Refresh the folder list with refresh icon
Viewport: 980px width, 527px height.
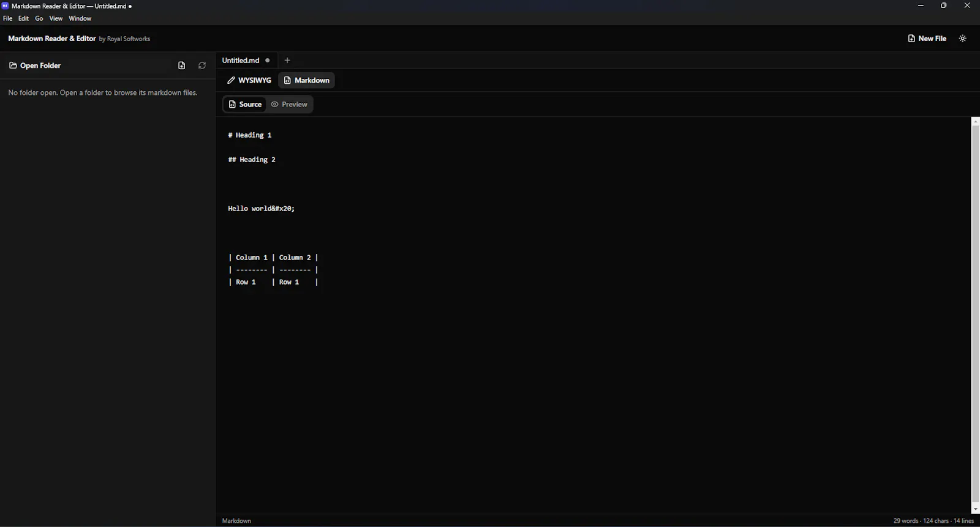point(202,65)
